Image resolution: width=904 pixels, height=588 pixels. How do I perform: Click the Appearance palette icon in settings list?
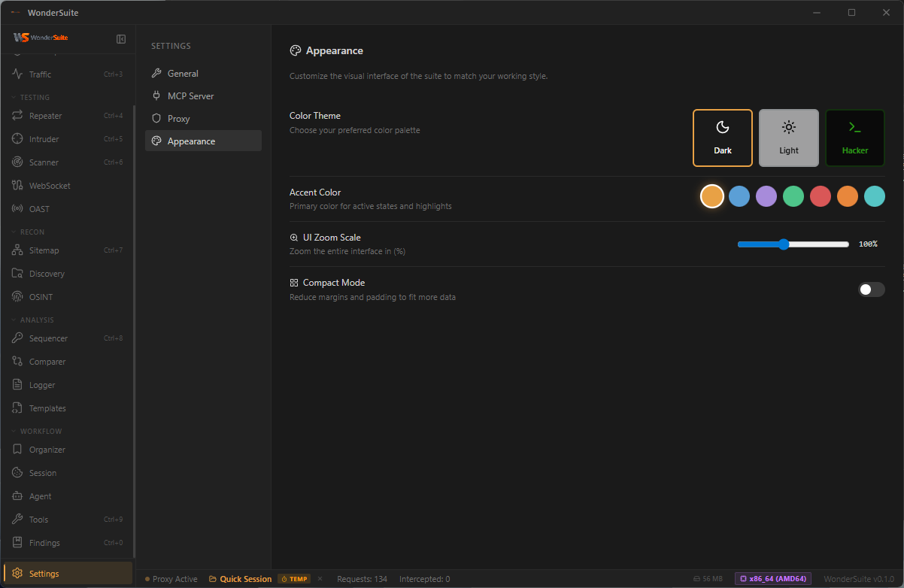pyautogui.click(x=156, y=141)
